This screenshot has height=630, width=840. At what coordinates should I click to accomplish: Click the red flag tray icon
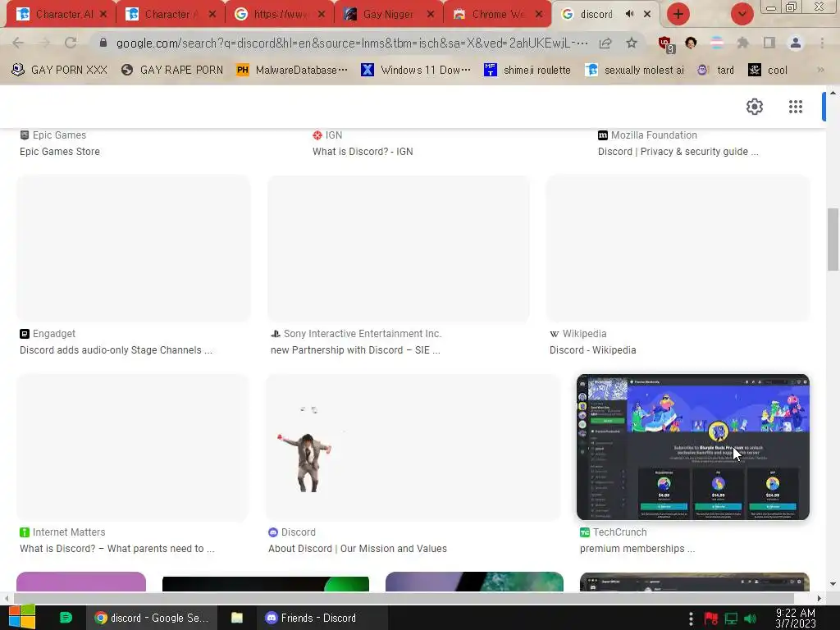click(x=711, y=619)
